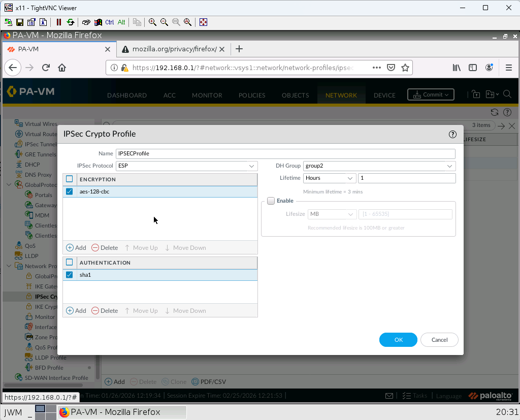Click the TightVNC zoom in icon
Image resolution: width=520 pixels, height=420 pixels.
coord(152,22)
